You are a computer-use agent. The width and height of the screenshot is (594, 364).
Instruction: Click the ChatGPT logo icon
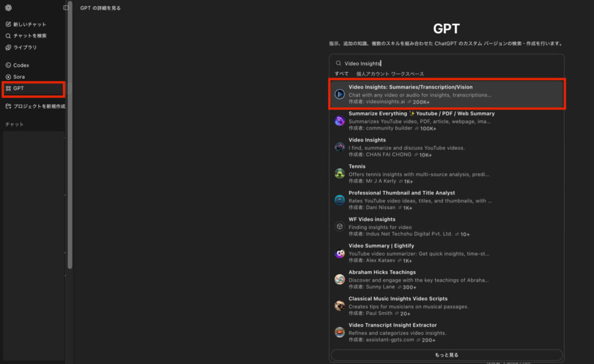click(8, 8)
